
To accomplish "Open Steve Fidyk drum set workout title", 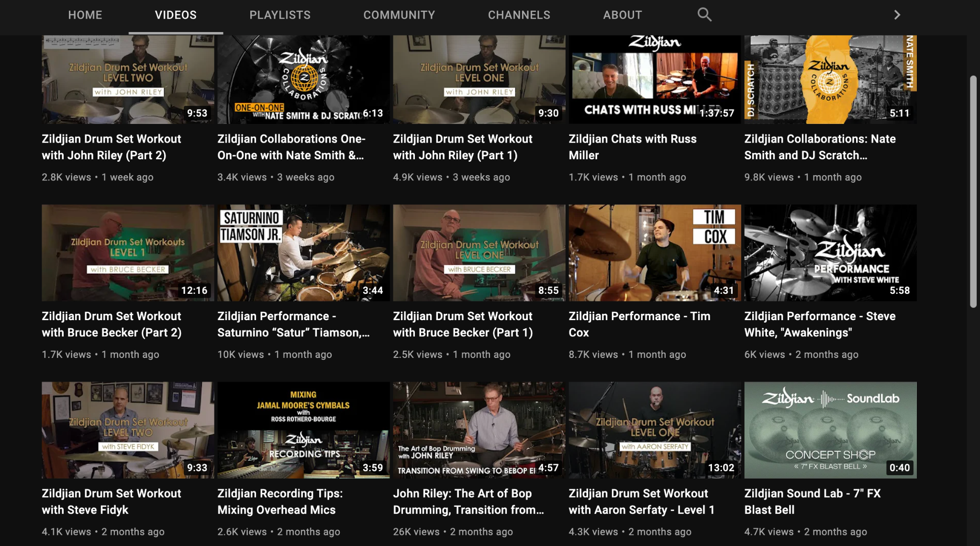I will pos(111,501).
